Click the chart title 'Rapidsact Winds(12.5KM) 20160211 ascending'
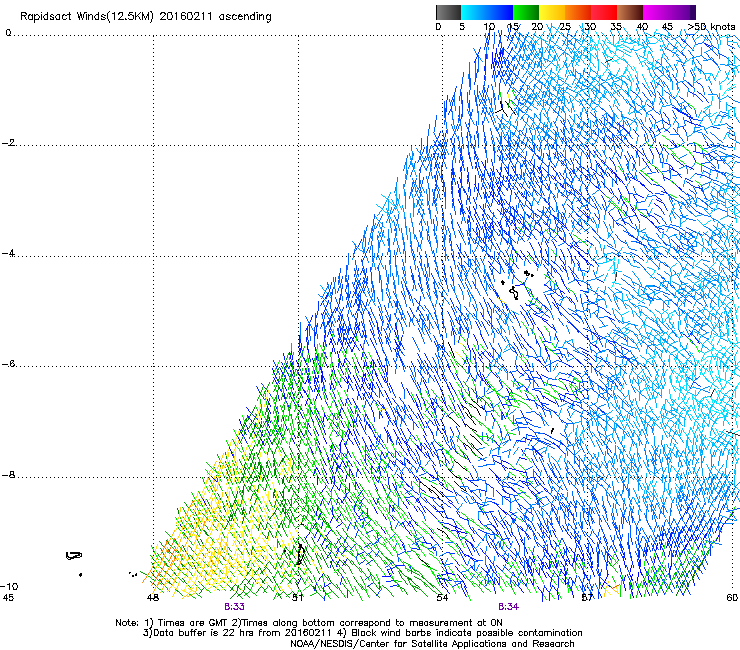The height and width of the screenshot is (650, 740). click(146, 17)
